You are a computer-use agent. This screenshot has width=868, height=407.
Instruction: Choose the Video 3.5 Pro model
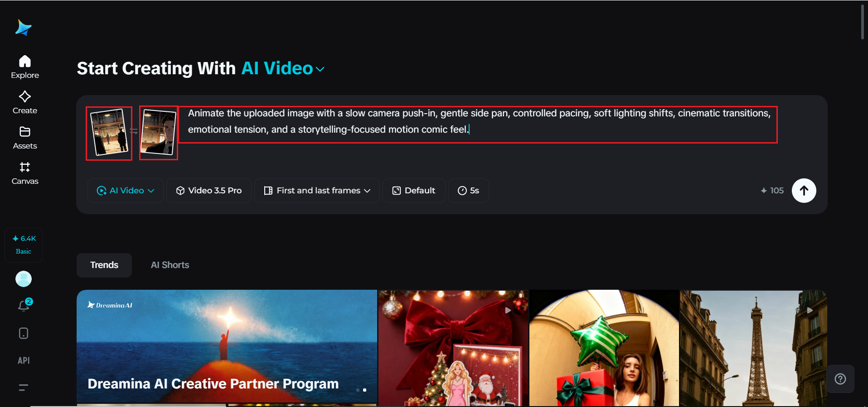click(209, 191)
